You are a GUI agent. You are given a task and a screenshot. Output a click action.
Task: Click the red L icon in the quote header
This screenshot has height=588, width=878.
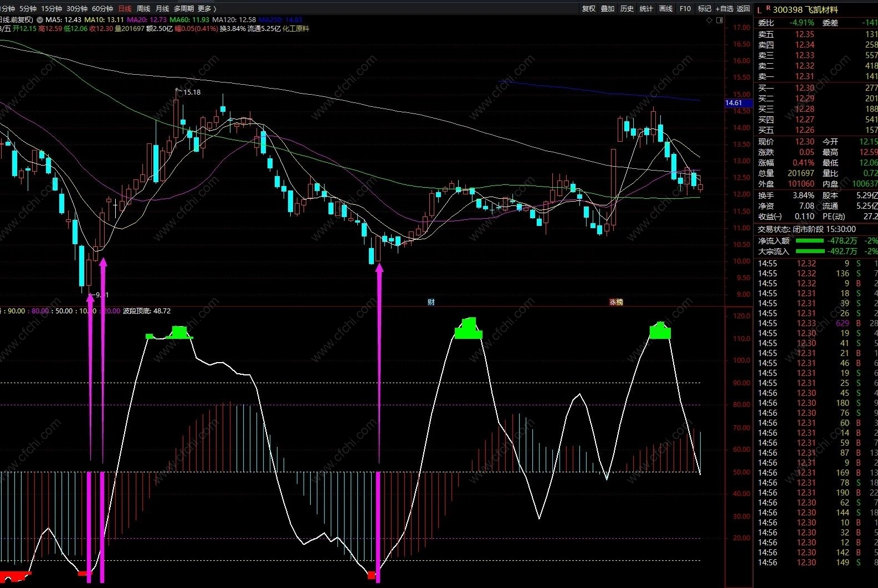759,10
